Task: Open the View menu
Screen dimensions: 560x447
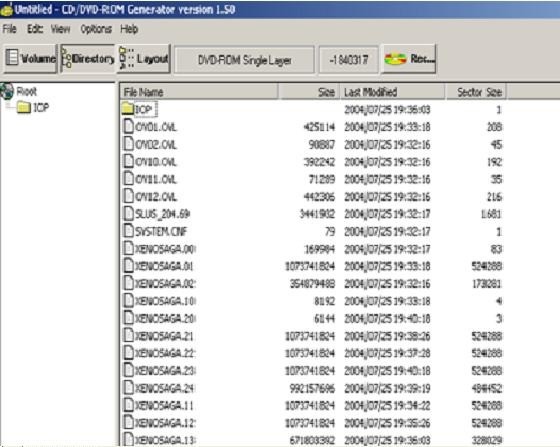Action: coord(60,29)
